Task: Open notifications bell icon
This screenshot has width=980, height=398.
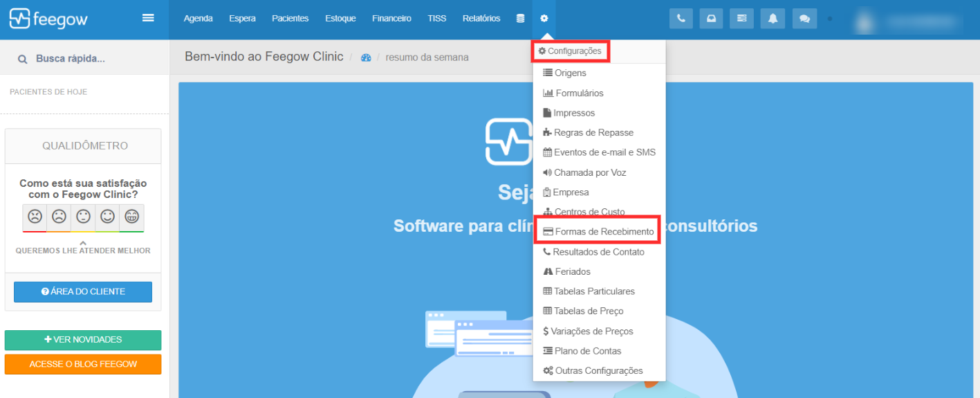Action: 773,19
